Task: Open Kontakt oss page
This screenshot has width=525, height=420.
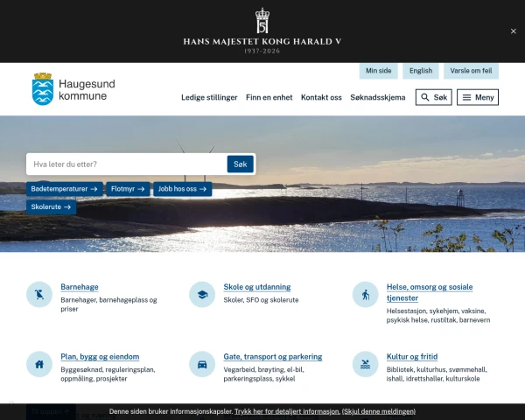Action: pyautogui.click(x=321, y=97)
